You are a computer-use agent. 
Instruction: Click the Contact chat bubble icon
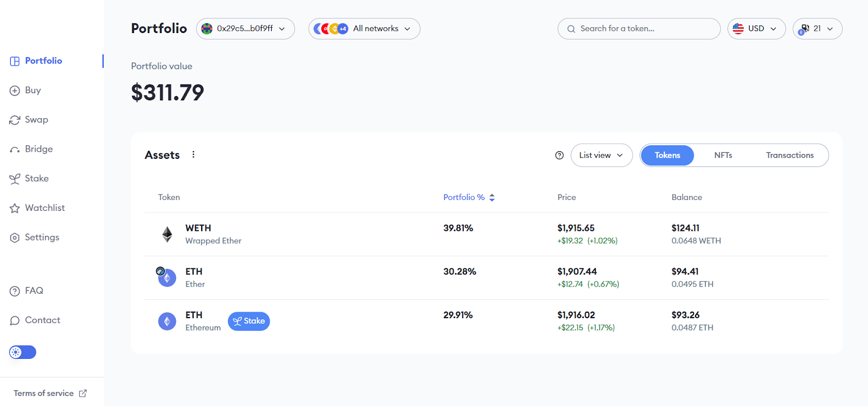[15, 320]
